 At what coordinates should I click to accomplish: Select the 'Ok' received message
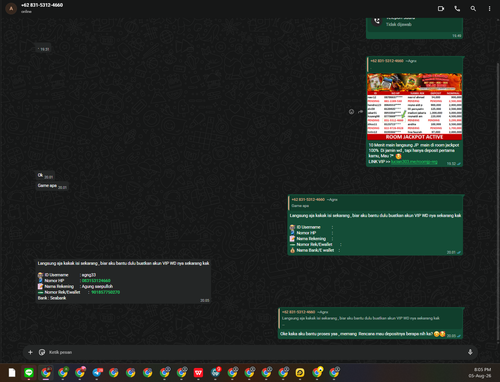tap(45, 175)
